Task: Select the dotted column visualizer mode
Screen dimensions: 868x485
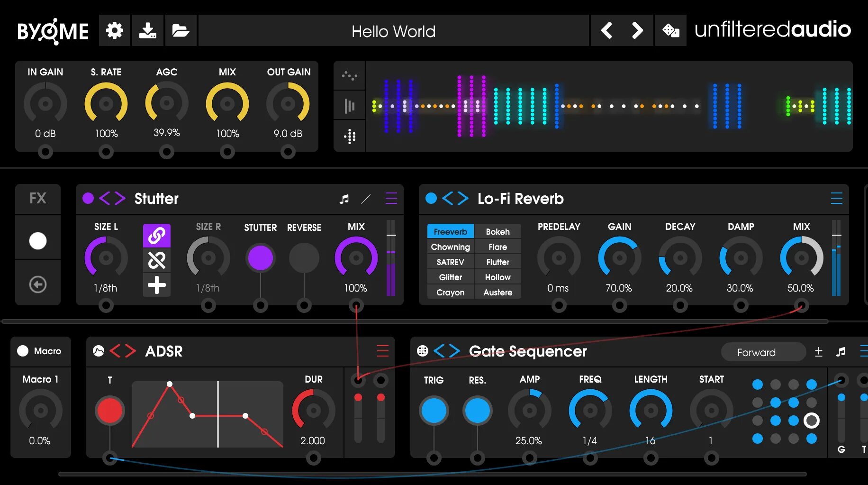Action: click(350, 137)
